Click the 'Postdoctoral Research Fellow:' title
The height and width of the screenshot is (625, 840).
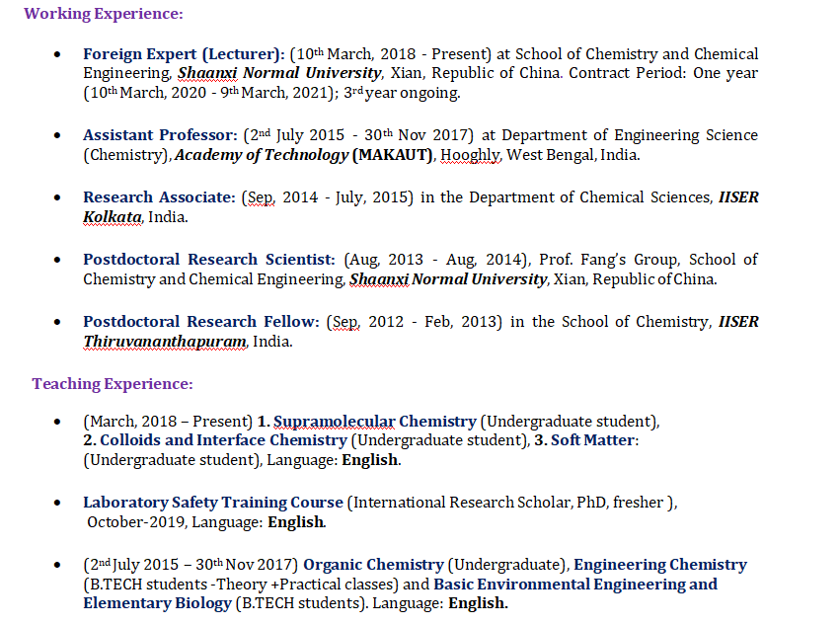pyautogui.click(x=199, y=322)
